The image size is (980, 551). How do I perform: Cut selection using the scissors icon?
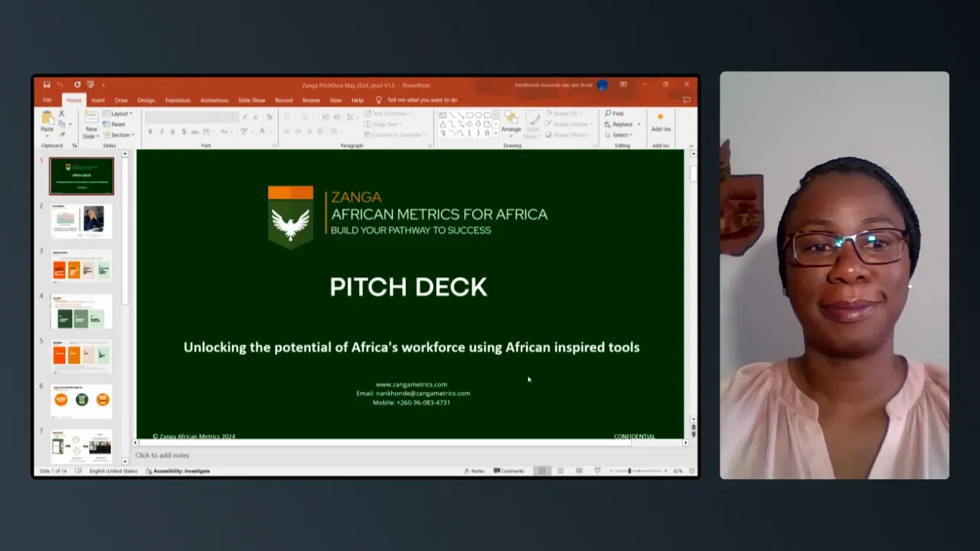pyautogui.click(x=61, y=113)
